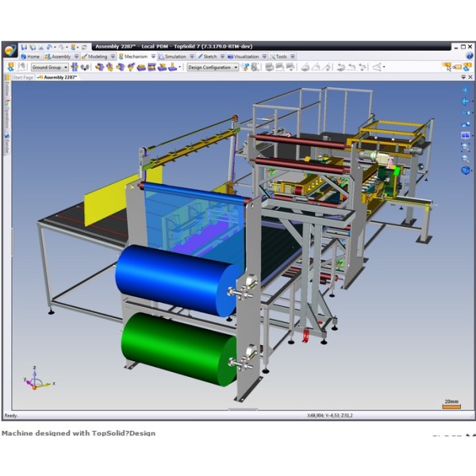Viewport: 476px width, 476px height.
Task: Click the Redo arrow icon in quick access
Action: coord(61,47)
